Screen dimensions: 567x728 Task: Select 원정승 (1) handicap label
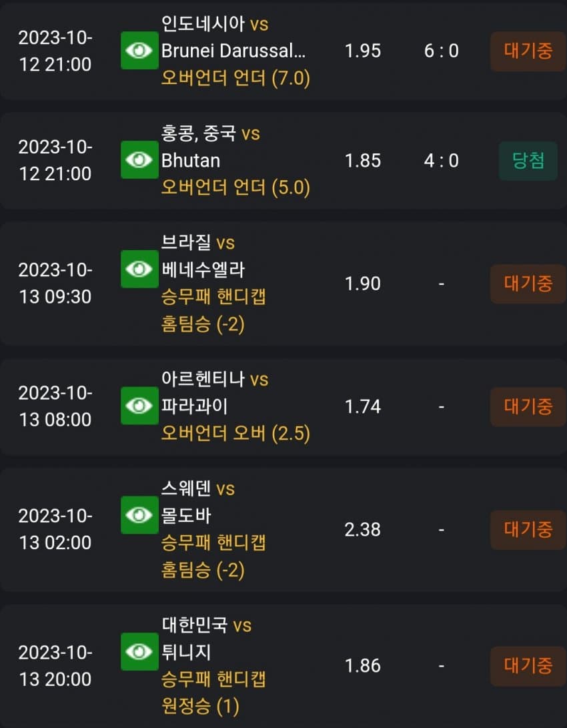point(200,706)
